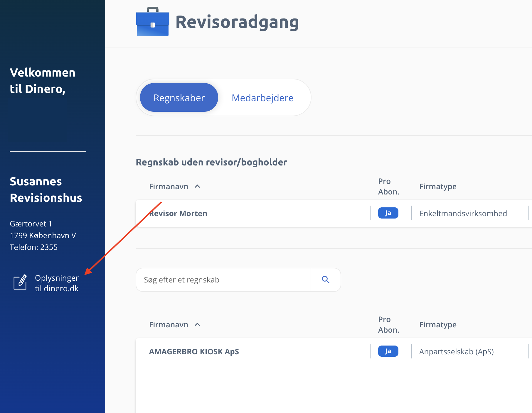
Task: Click the magnifying glass search icon
Action: pyautogui.click(x=326, y=280)
